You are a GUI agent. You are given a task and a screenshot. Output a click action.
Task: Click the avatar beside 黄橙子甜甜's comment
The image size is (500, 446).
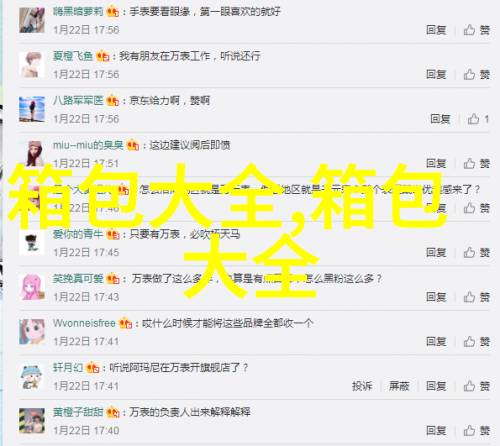[x=32, y=421]
